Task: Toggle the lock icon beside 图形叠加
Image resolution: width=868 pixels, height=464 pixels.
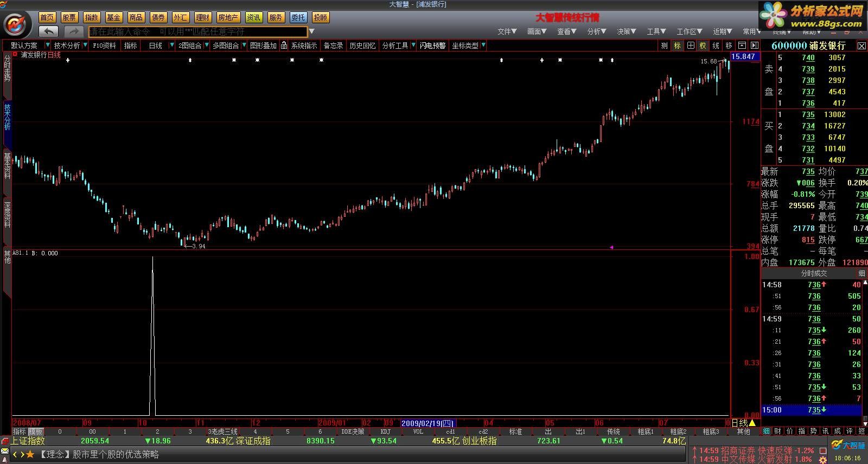Action: [284, 46]
